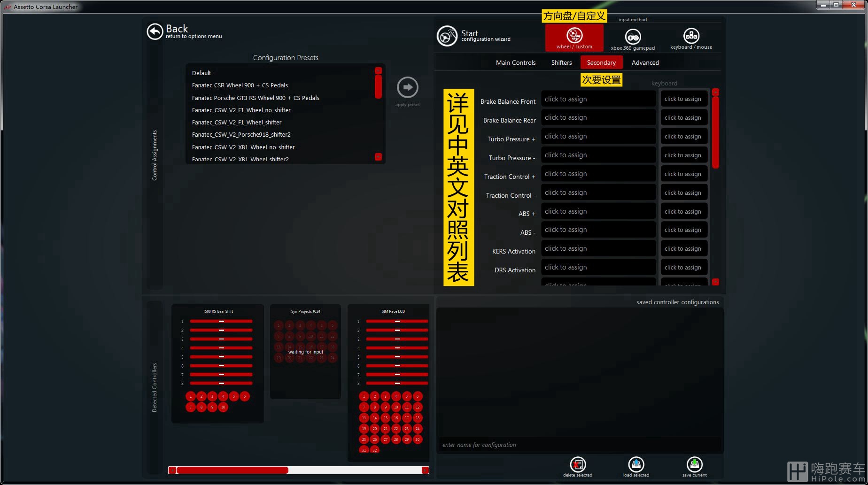868x485 pixels.
Task: Select xbox 360 gamepad input method
Action: [633, 39]
